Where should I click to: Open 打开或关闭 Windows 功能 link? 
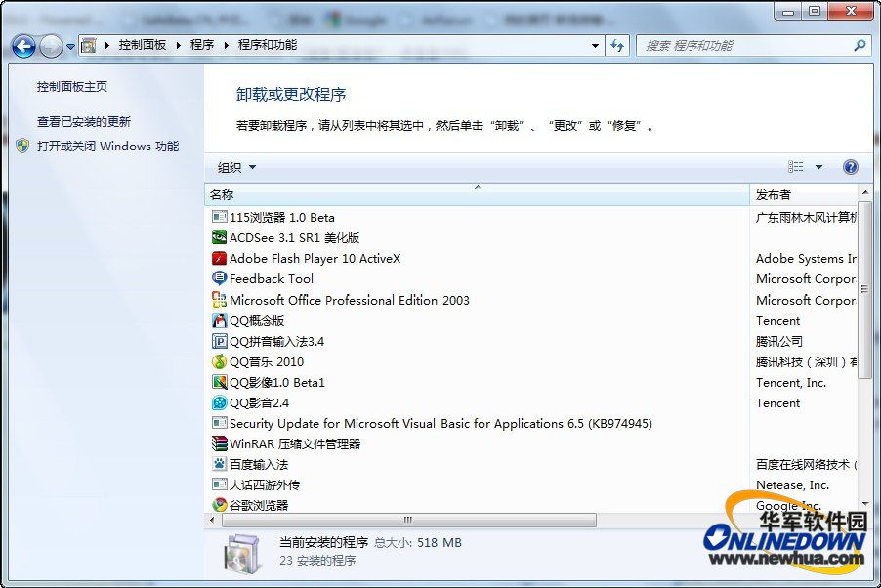(107, 147)
